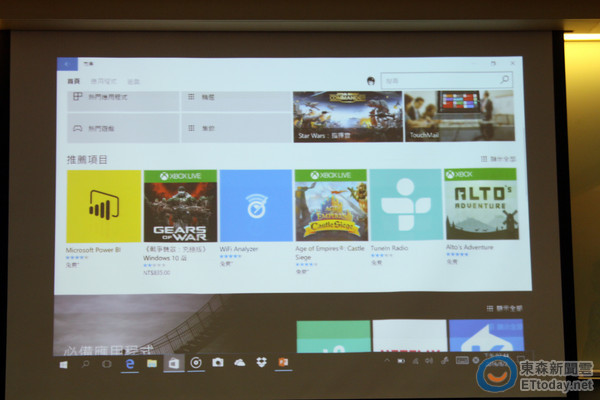Viewport: 600px width, 400px height.
Task: Switch to the Games tab in Store
Action: coord(134,82)
